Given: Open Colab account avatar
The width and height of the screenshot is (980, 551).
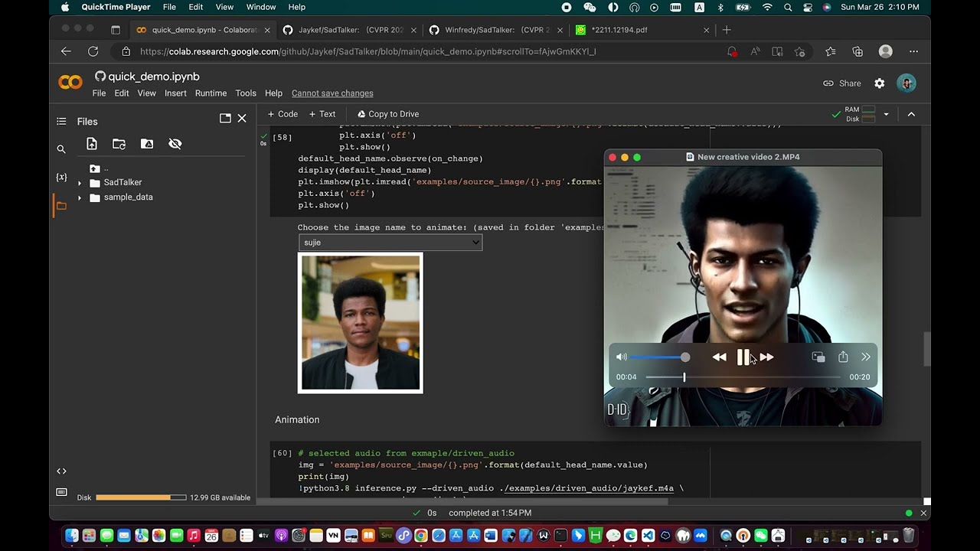Looking at the screenshot, I should 906,83.
